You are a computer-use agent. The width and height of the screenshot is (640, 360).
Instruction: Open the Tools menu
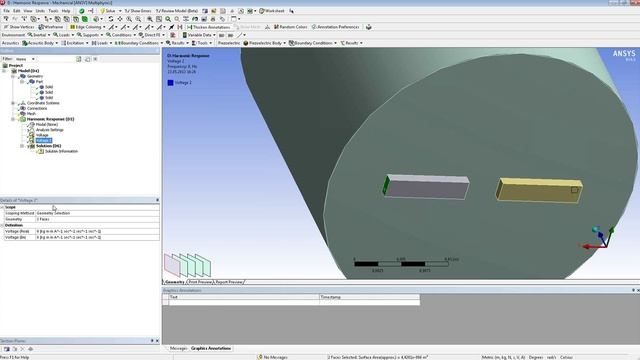pos(53,11)
